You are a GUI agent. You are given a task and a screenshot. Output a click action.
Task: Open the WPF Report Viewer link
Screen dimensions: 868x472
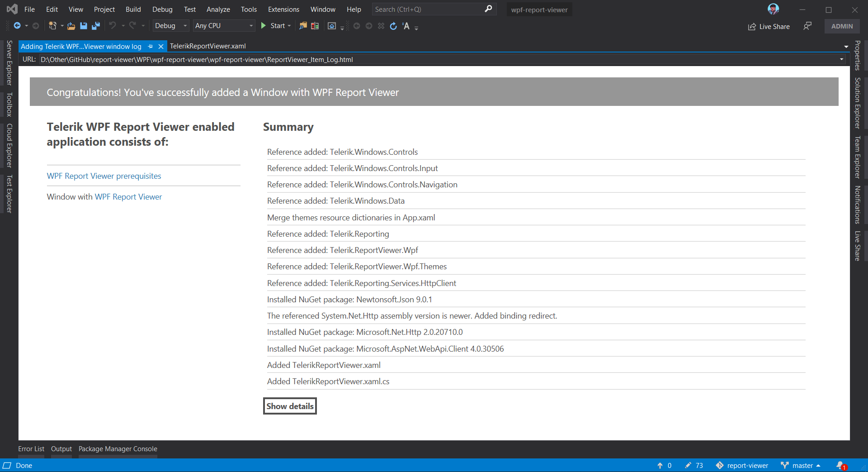(x=128, y=197)
